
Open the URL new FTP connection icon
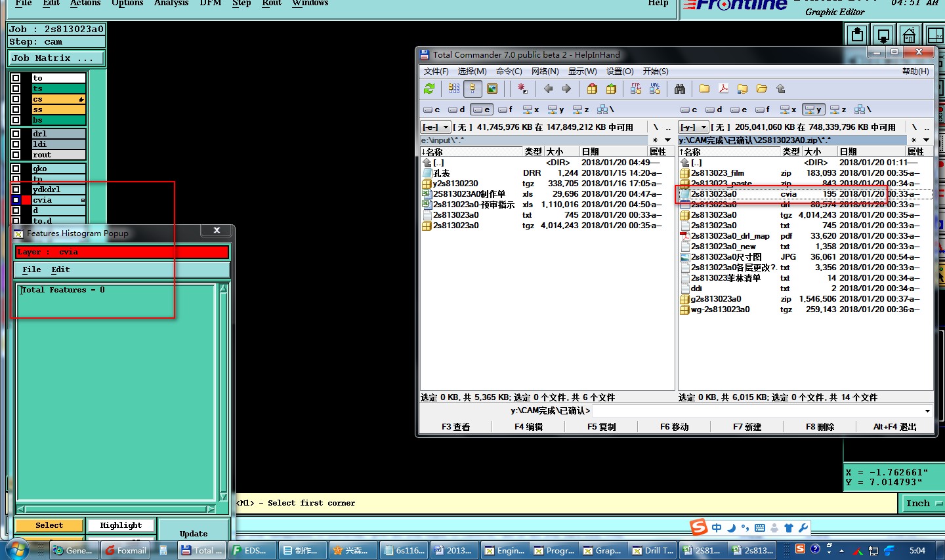coord(655,89)
